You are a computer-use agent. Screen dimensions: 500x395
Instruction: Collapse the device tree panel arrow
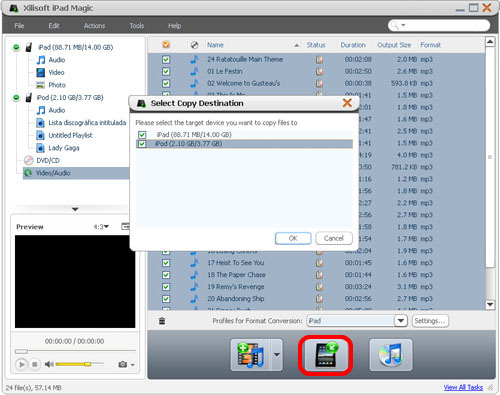pyautogui.click(x=75, y=209)
